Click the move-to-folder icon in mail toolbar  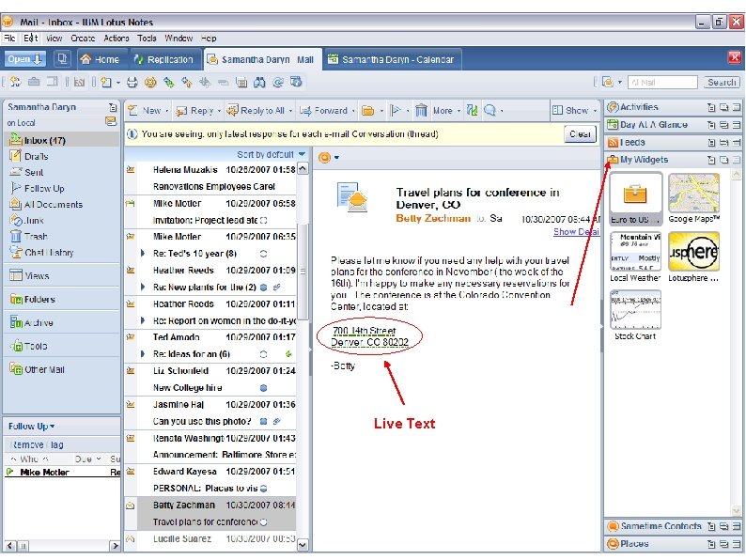point(367,111)
